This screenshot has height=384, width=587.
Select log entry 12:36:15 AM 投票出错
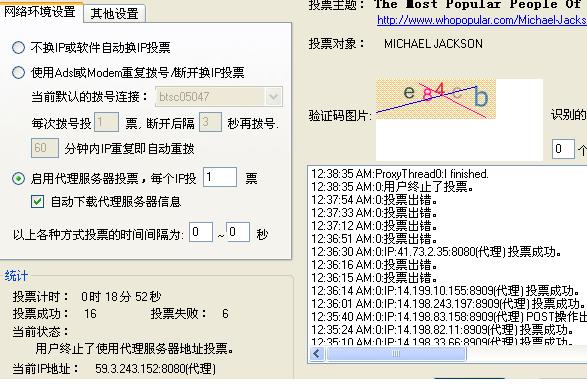[x=374, y=277]
